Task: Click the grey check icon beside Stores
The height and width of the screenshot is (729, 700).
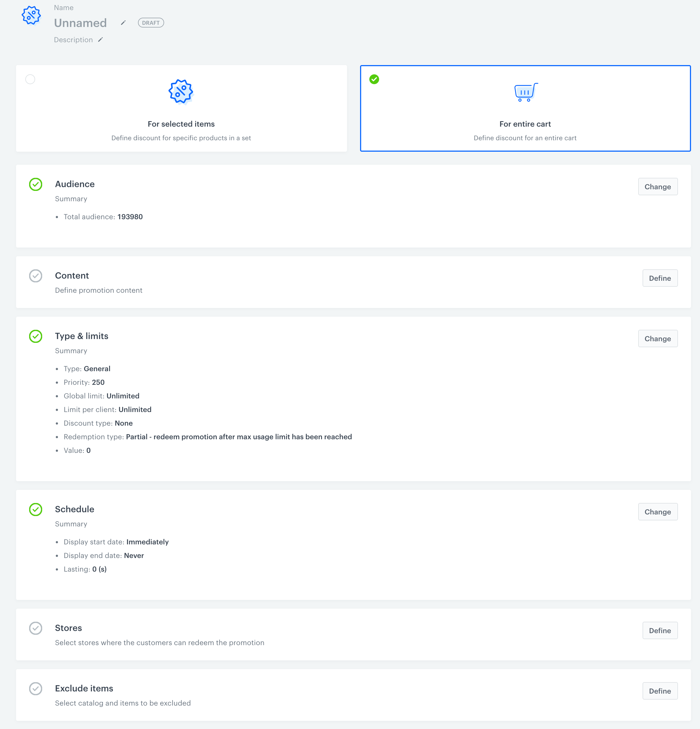Action: (36, 628)
